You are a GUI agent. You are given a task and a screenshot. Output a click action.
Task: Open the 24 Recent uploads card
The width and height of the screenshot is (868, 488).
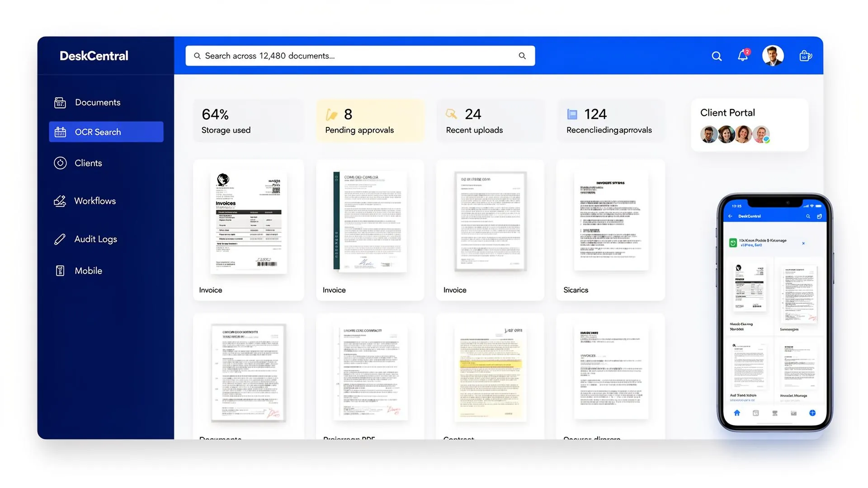[x=490, y=121]
